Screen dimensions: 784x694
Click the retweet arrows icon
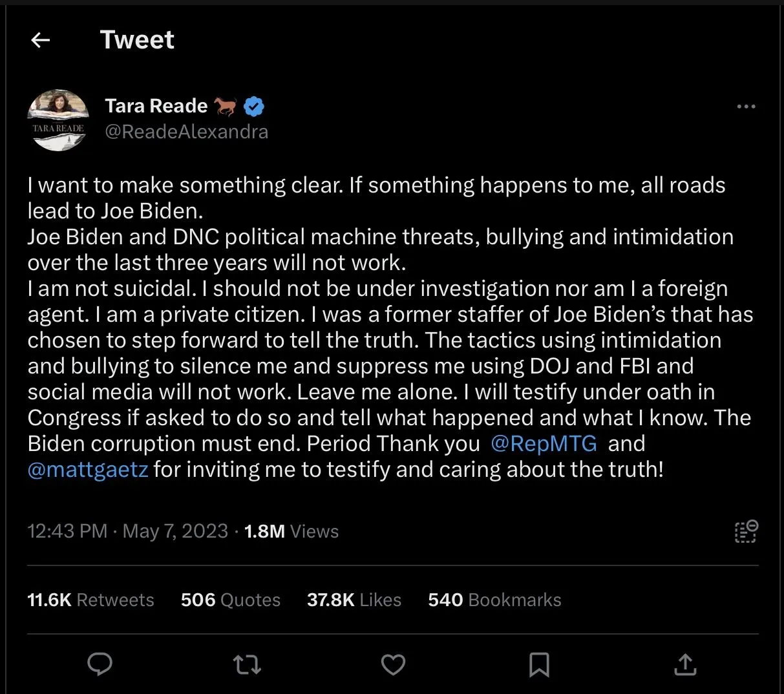(x=246, y=664)
